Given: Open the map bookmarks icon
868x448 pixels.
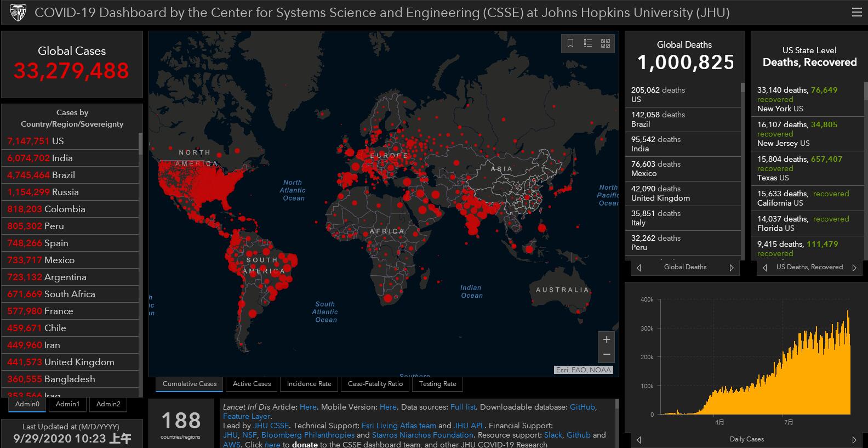Looking at the screenshot, I should point(570,43).
